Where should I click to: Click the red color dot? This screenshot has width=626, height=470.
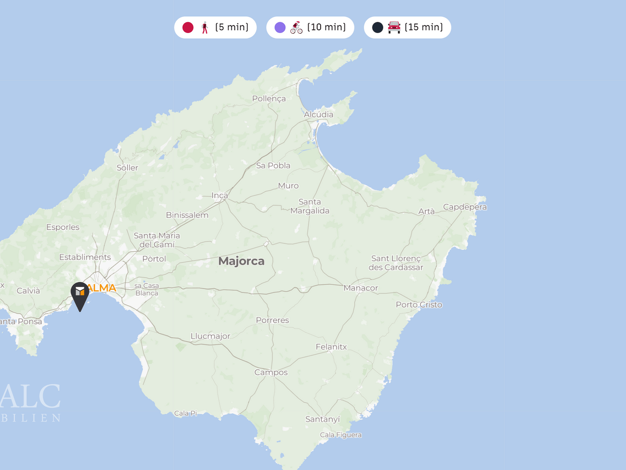coord(188,28)
